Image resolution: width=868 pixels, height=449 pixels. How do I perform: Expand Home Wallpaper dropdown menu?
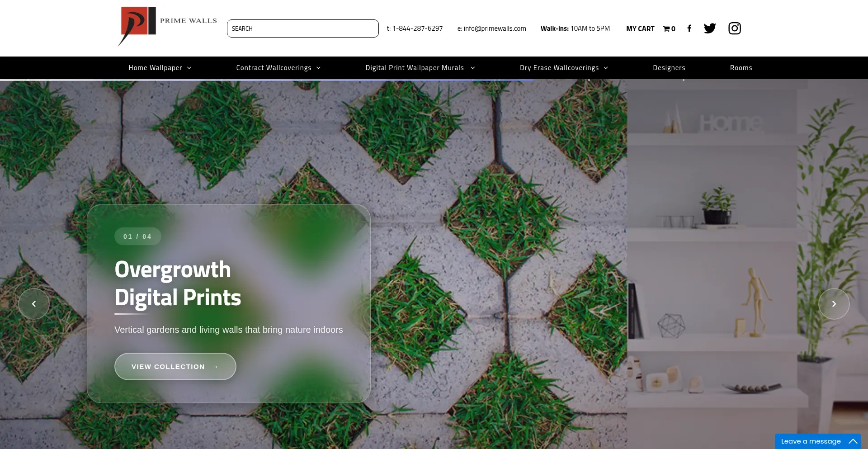(x=160, y=68)
